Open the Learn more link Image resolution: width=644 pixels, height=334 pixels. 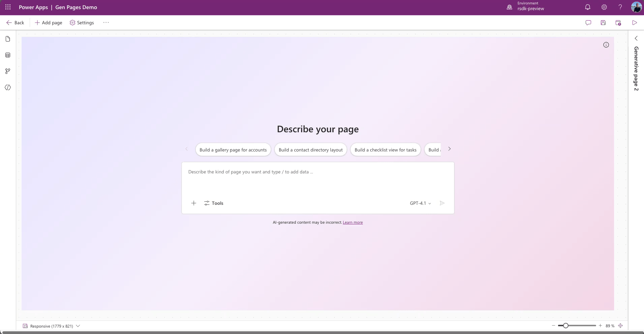[352, 222]
